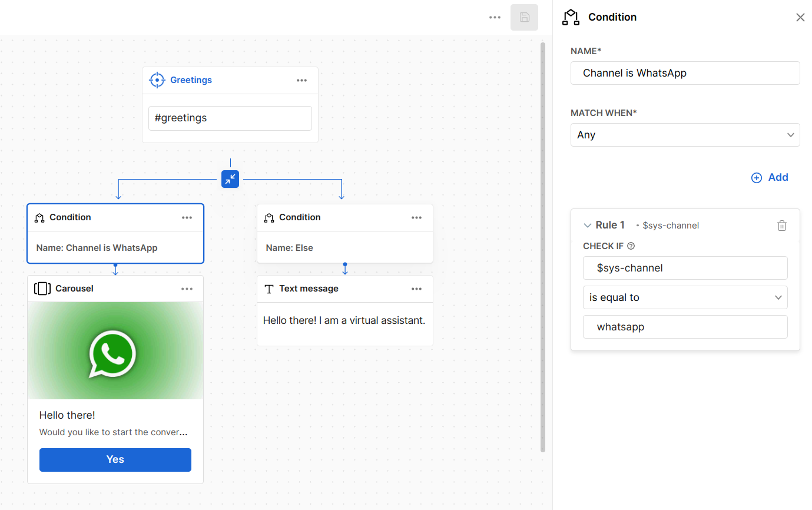Image resolution: width=812 pixels, height=510 pixels.
Task: Delete Rule 1 with trash icon
Action: (x=781, y=226)
